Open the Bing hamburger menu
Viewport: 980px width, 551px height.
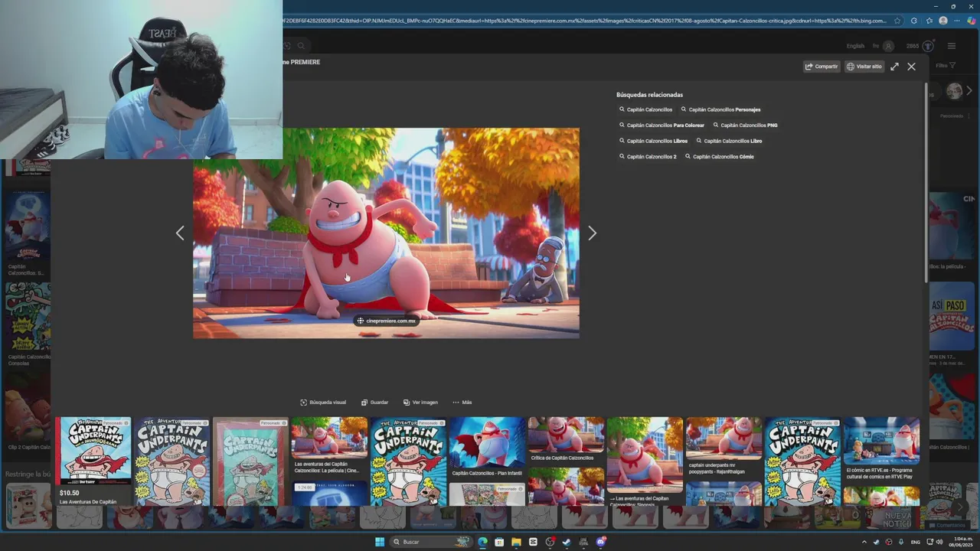[952, 46]
